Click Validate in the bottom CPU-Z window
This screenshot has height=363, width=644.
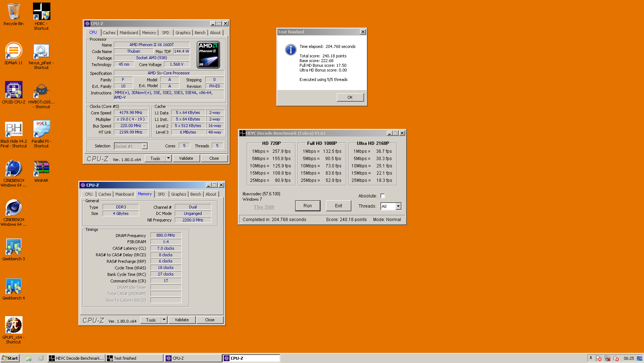click(182, 320)
